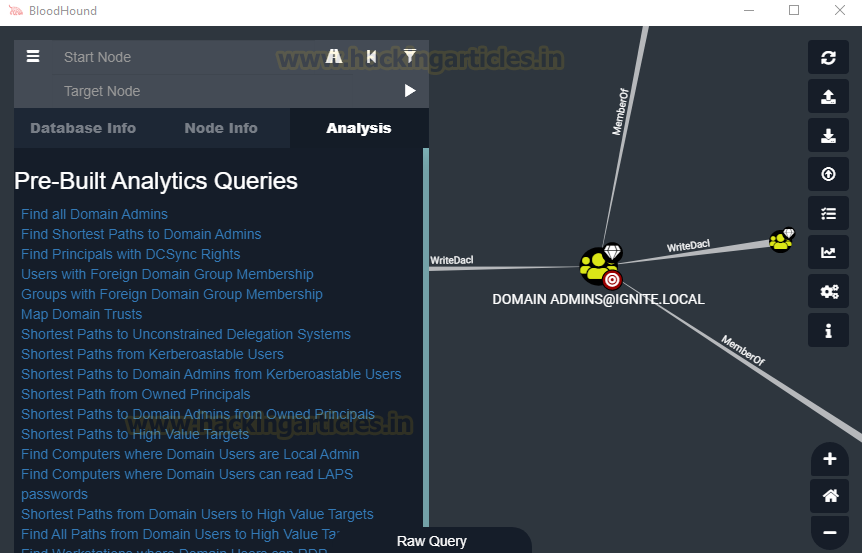The height and width of the screenshot is (553, 862).
Task: Reset view with the home button
Action: (x=830, y=496)
